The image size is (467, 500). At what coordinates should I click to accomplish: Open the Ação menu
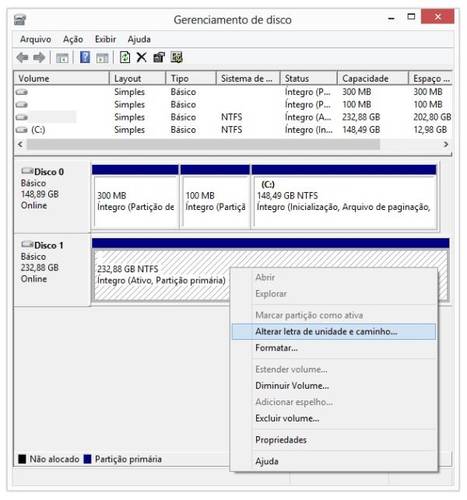coord(73,39)
